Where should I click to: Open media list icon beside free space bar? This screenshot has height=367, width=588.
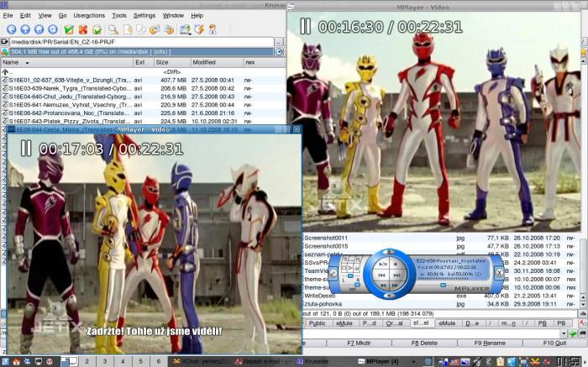click(4, 52)
